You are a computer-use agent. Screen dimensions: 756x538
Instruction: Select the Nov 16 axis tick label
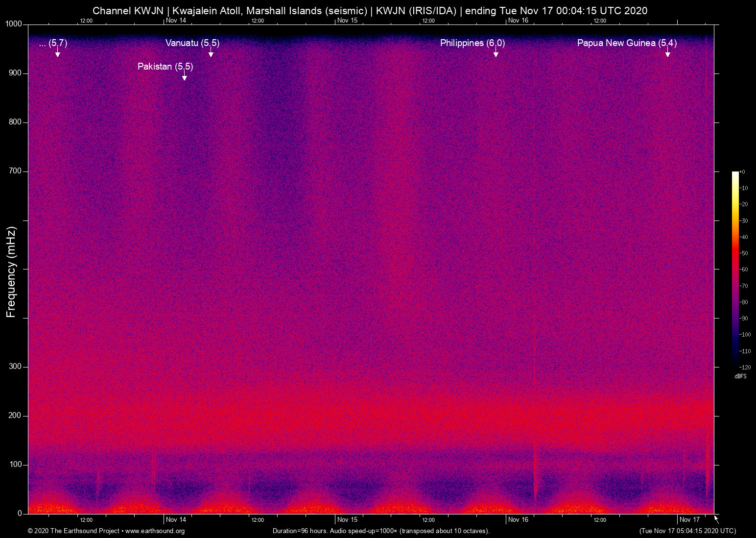pos(518,519)
